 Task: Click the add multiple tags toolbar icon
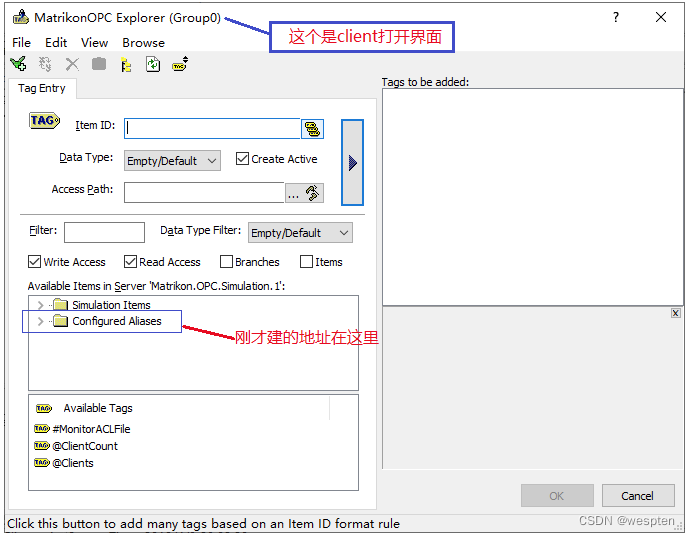pyautogui.click(x=180, y=64)
